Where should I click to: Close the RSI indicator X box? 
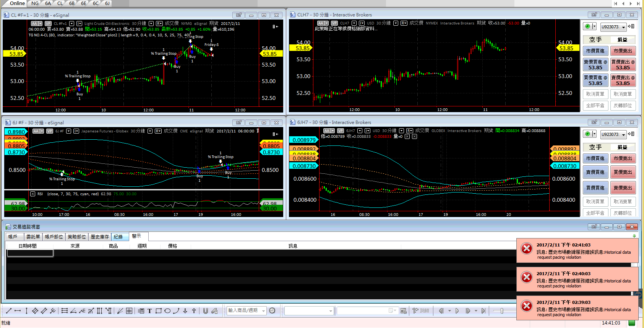click(32, 194)
